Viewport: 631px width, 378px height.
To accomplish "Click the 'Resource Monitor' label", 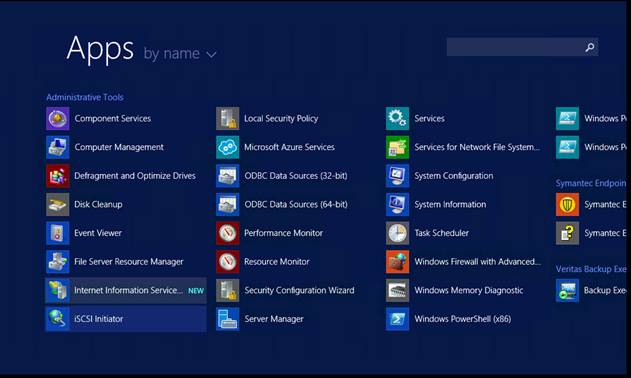I will coord(277,262).
